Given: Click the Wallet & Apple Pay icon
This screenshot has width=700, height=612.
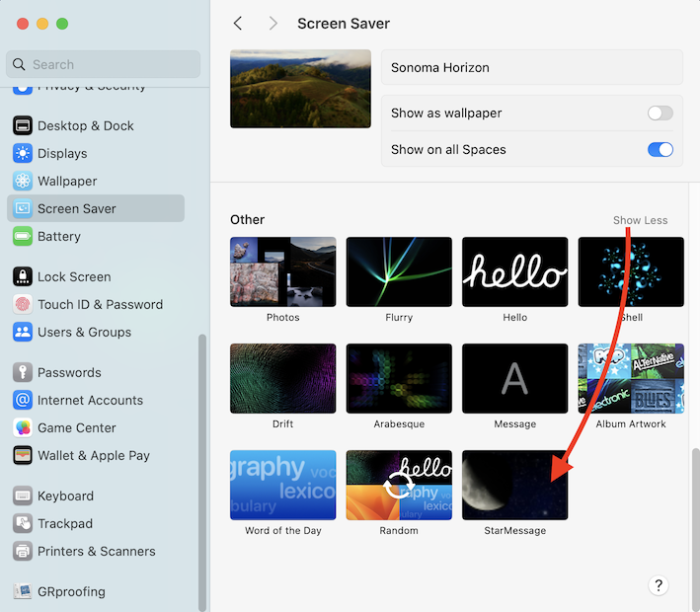Looking at the screenshot, I should point(23,455).
